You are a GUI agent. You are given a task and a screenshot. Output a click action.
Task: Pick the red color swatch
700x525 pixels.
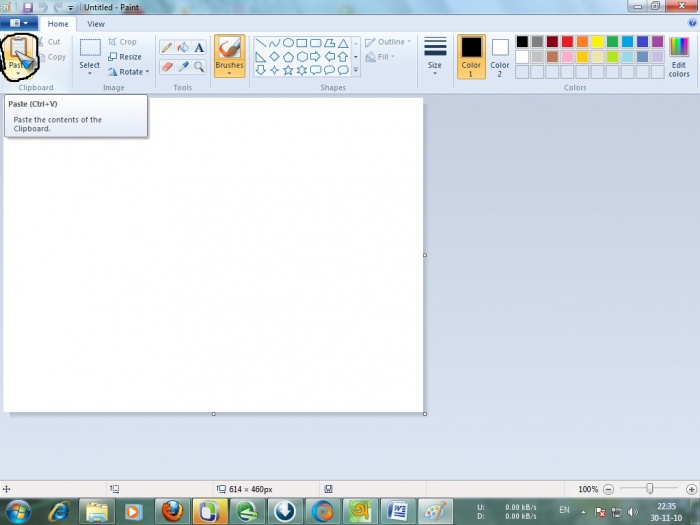pyautogui.click(x=567, y=42)
